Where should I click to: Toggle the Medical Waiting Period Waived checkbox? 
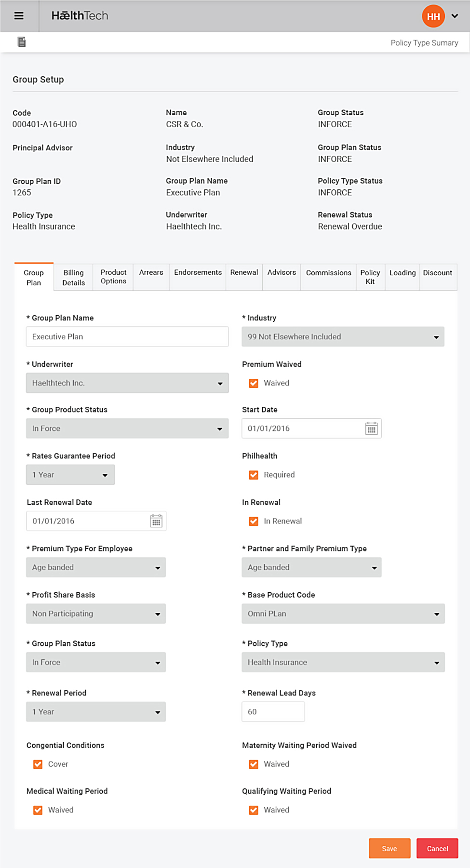pyautogui.click(x=38, y=810)
